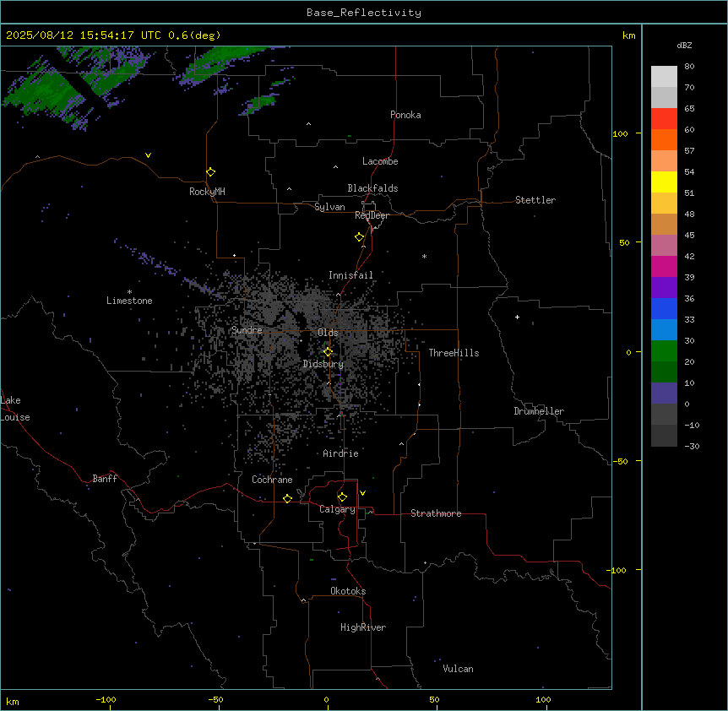Click the HighRiver label
The image size is (728, 711).
coord(363,627)
